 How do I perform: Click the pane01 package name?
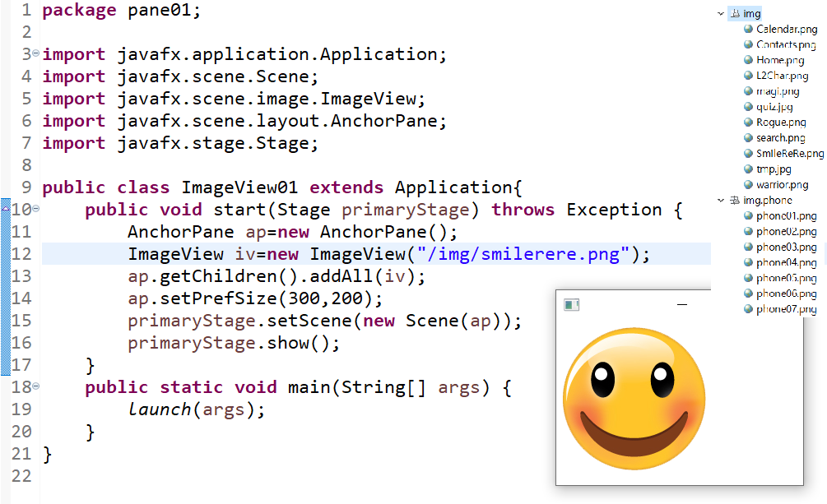[159, 10]
